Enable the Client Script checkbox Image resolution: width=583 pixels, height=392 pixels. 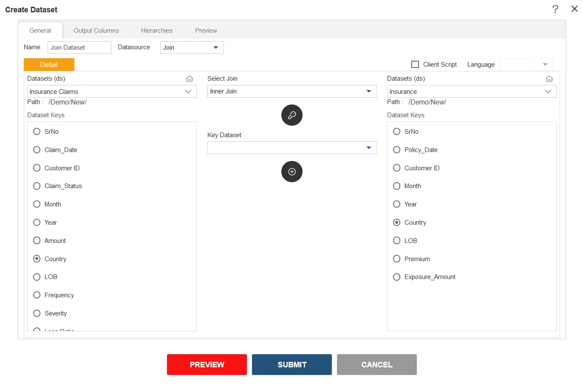pos(415,65)
